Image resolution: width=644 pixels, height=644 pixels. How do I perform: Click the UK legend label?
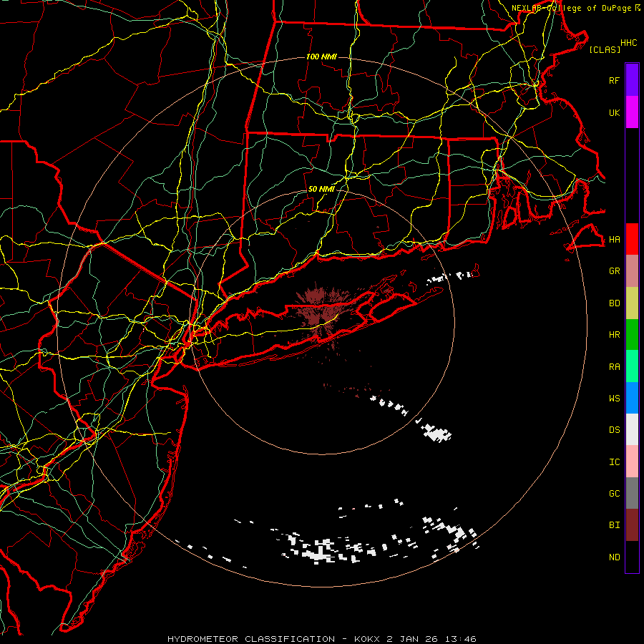pos(614,112)
